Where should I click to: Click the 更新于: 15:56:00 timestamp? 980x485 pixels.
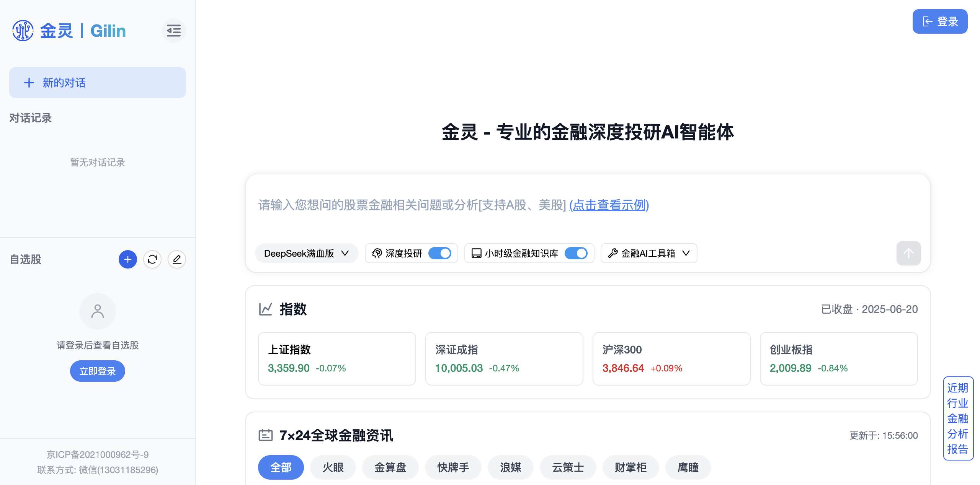click(884, 435)
